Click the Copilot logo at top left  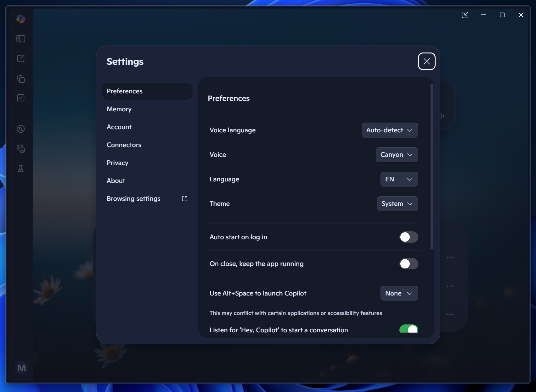click(20, 19)
